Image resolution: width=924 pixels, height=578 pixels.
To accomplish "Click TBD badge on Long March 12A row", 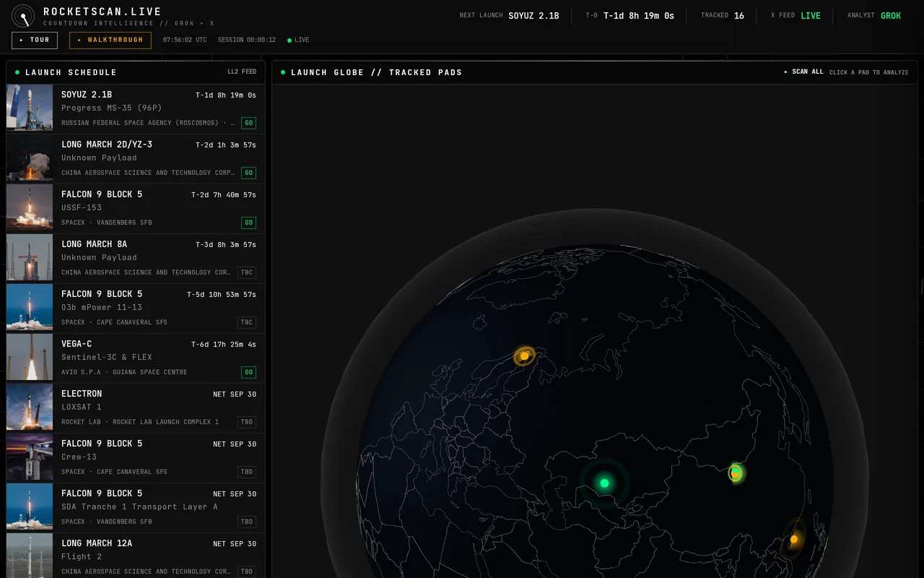I will (247, 571).
